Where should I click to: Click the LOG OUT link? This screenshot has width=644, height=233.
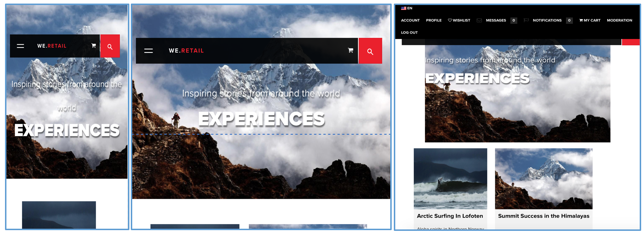(x=409, y=33)
